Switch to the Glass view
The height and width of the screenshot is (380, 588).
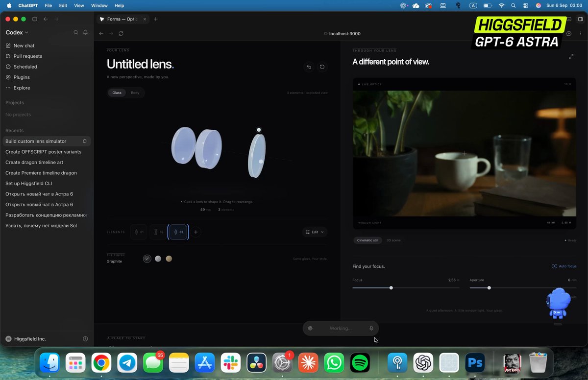coord(117,93)
